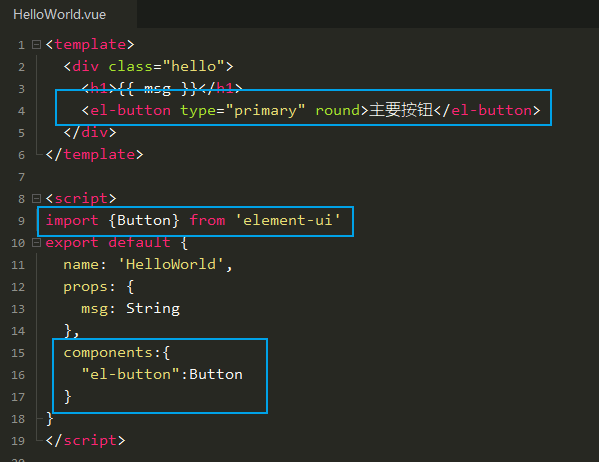The image size is (599, 462).
Task: Click the 'element-ui' string
Action: pyautogui.click(x=288, y=220)
